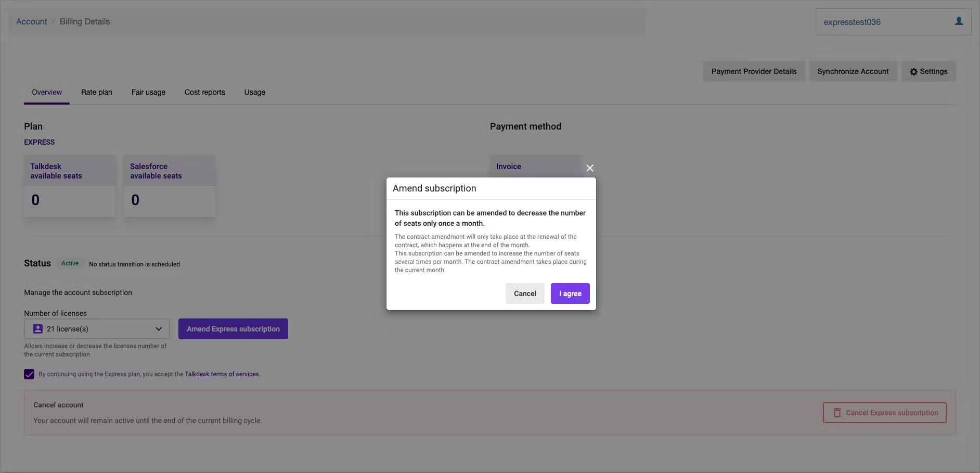
Task: Click the Synchronize Account button
Action: (853, 71)
